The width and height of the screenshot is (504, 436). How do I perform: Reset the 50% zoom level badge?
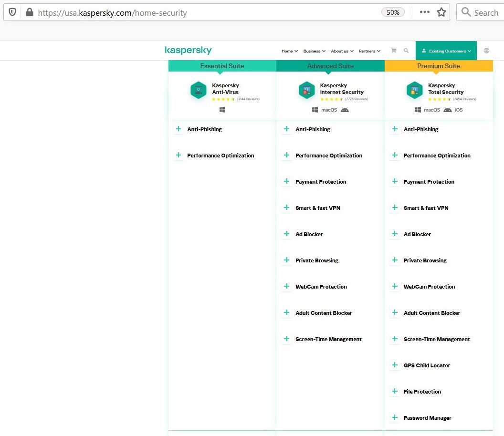(x=393, y=12)
